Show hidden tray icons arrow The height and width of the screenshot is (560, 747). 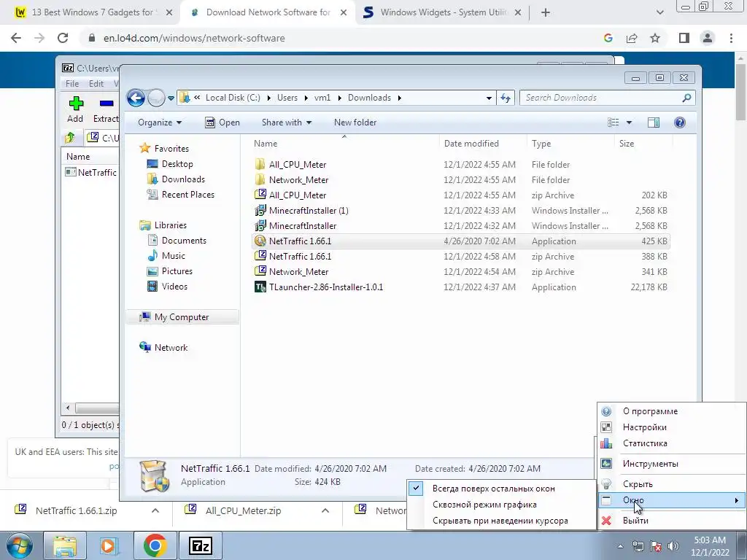point(620,546)
